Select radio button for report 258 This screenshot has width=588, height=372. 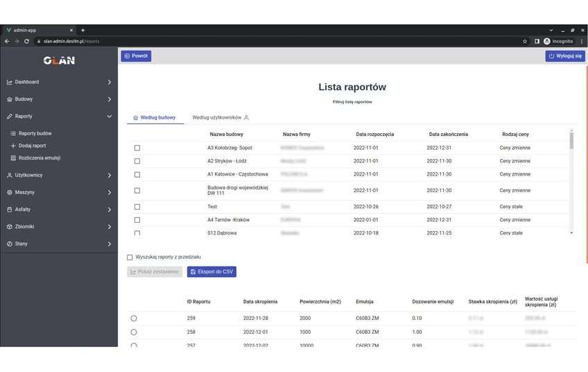tap(134, 332)
